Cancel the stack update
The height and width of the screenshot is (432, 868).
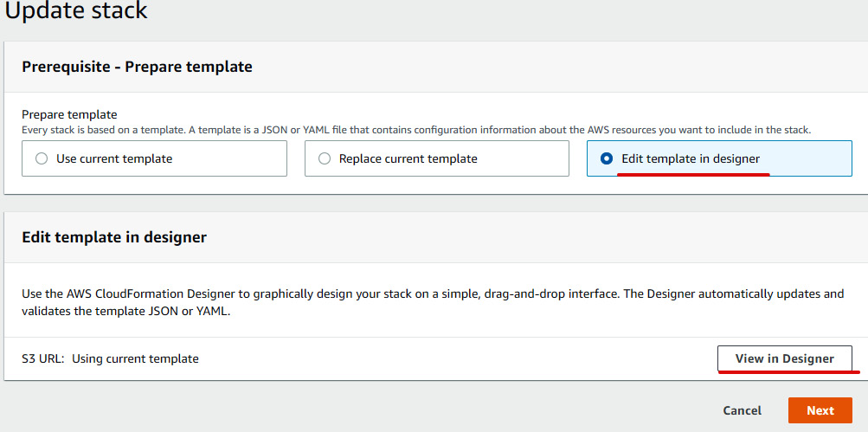742,410
